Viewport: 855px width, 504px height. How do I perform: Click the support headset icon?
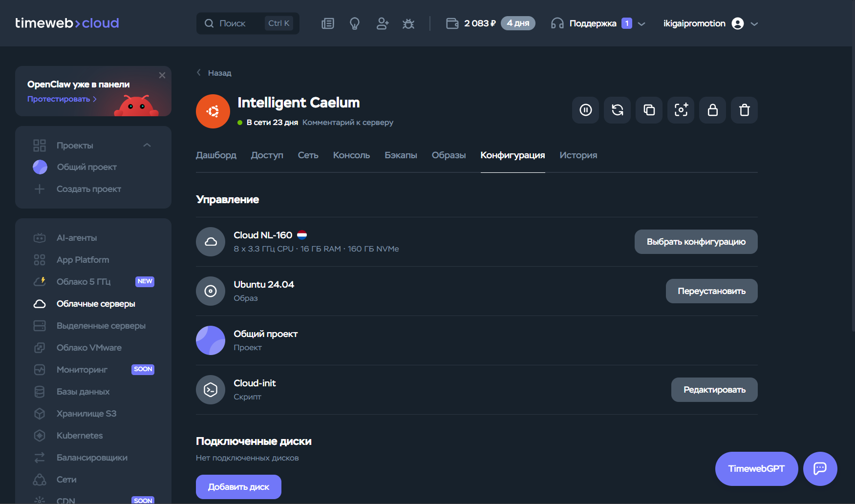click(557, 23)
